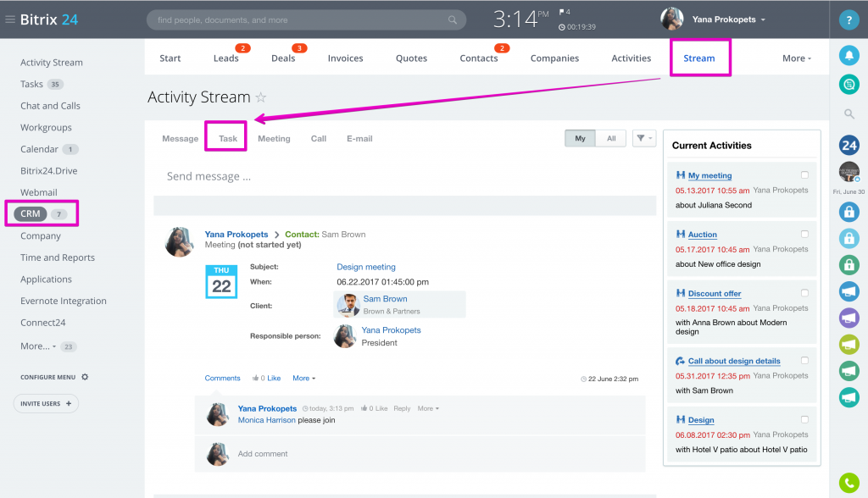Check the My meeting activity checkbox
868x498 pixels.
click(x=804, y=174)
